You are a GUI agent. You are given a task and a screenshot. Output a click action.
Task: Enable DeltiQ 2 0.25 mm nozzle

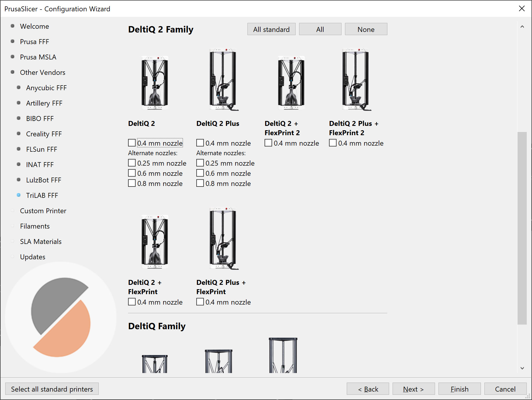pyautogui.click(x=132, y=163)
